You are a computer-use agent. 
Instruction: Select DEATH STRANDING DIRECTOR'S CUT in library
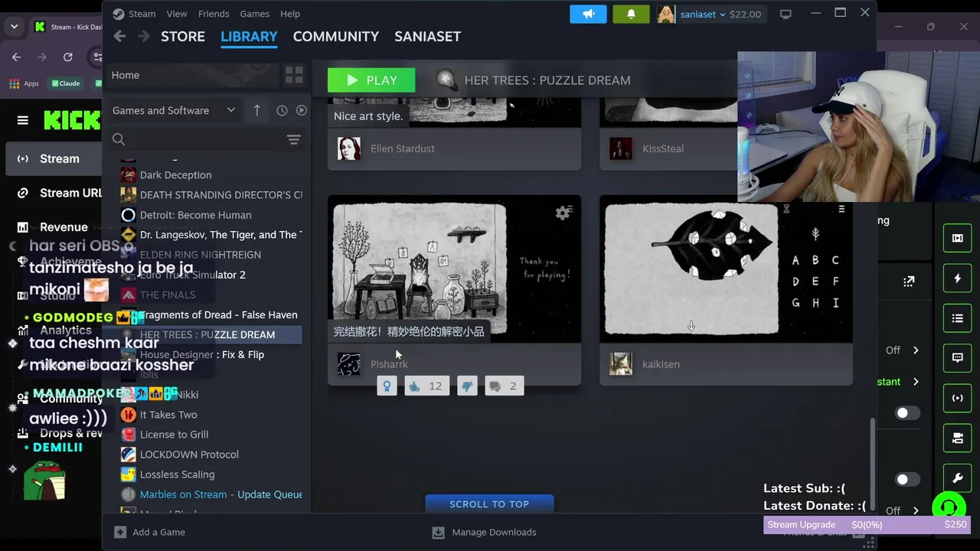tap(211, 195)
